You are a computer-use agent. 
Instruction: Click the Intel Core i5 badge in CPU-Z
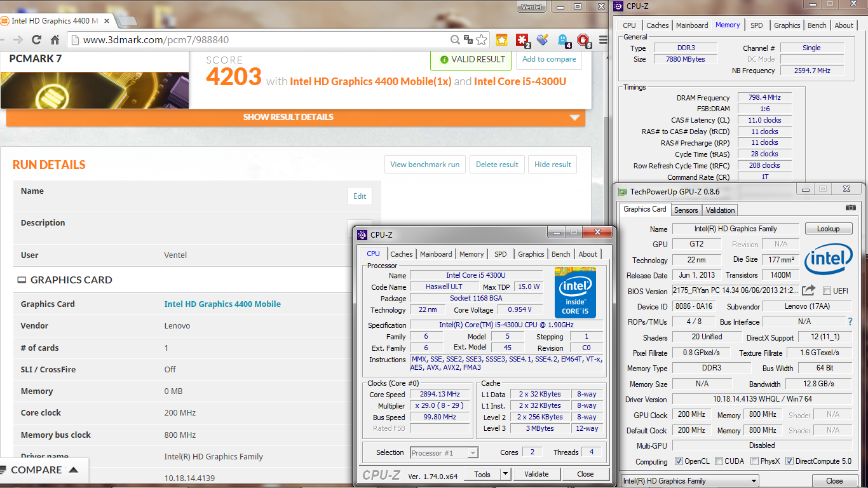pos(575,292)
